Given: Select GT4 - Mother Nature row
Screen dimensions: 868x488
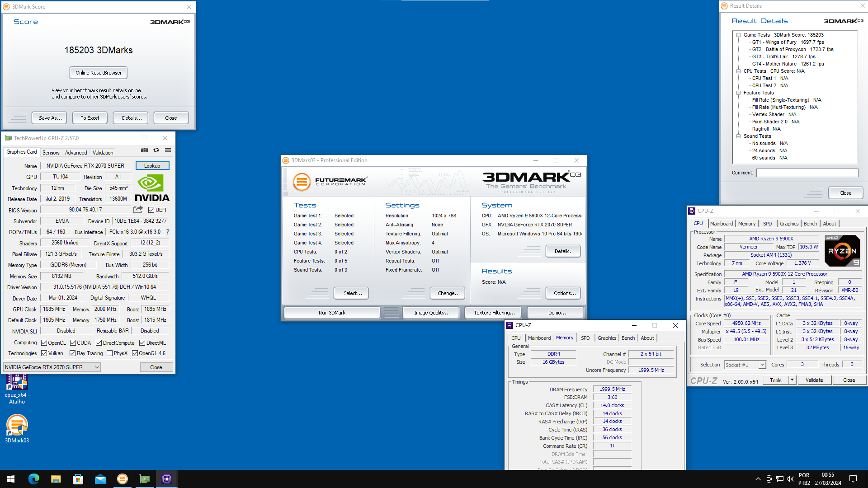Looking at the screenshot, I should (x=788, y=64).
